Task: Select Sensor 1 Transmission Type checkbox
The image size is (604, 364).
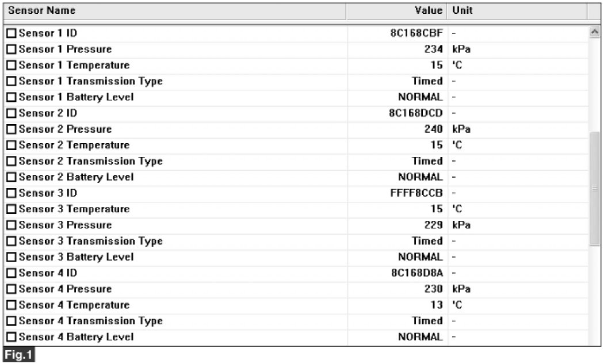Action: (x=12, y=82)
